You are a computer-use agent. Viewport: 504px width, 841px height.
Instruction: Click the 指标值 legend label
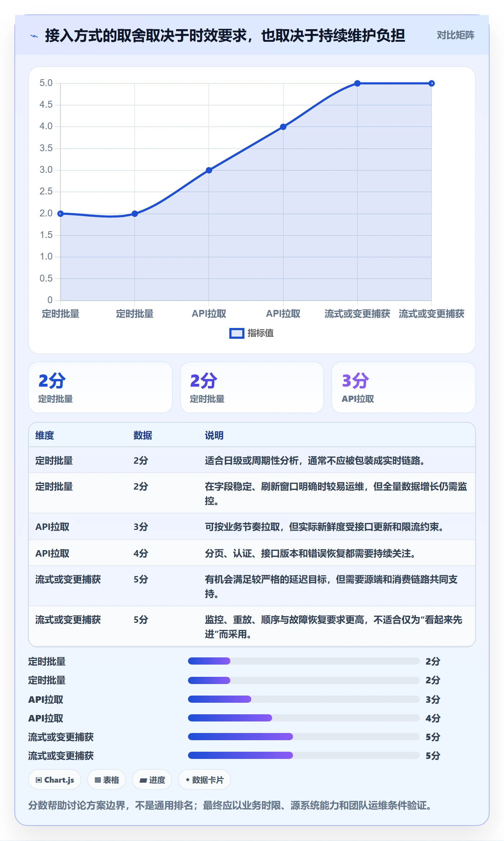point(261,333)
